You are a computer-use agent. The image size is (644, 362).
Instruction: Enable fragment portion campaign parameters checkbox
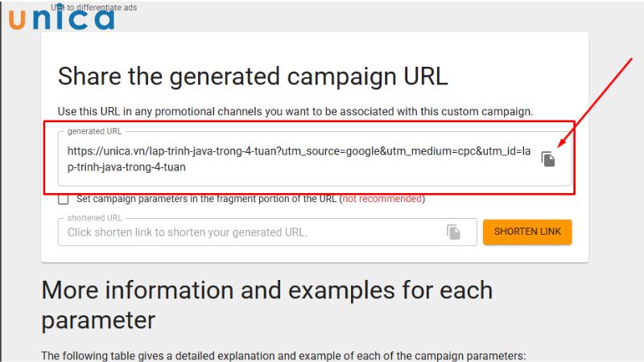pos(63,199)
